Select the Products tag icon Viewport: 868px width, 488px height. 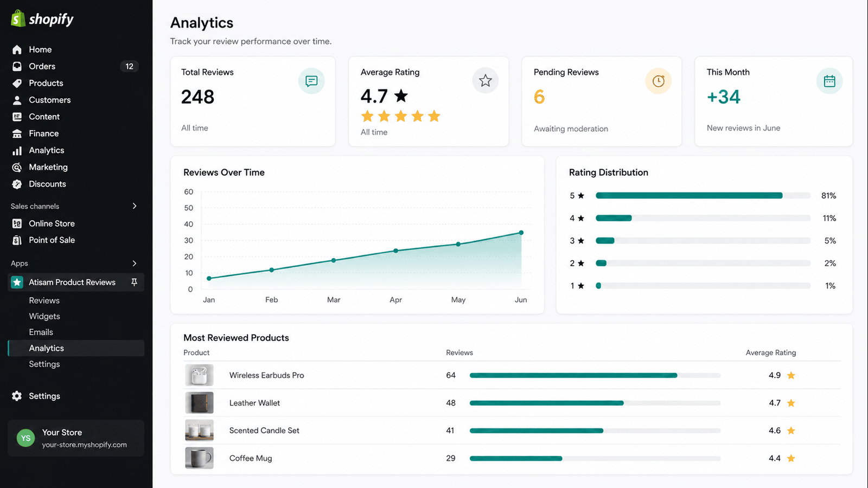[17, 83]
